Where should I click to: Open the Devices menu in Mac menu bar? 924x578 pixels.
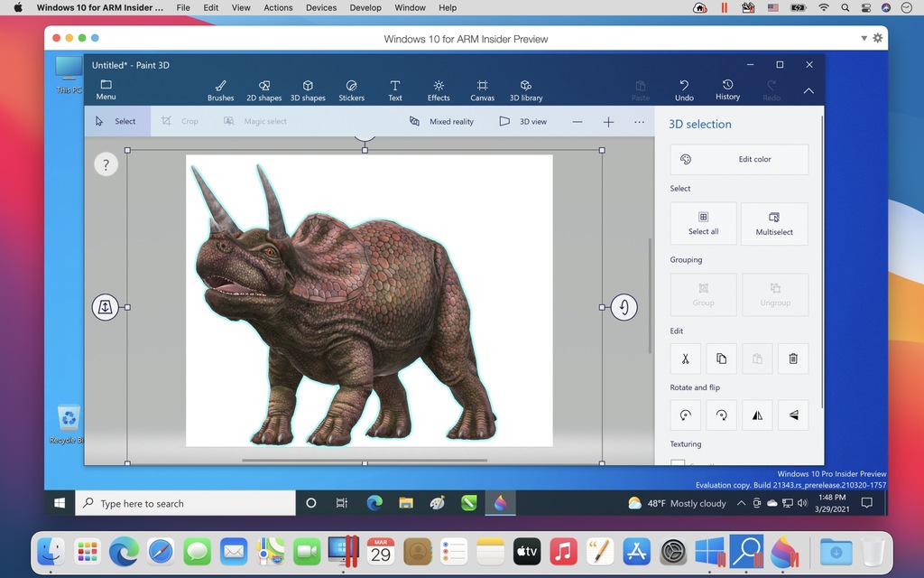[321, 8]
